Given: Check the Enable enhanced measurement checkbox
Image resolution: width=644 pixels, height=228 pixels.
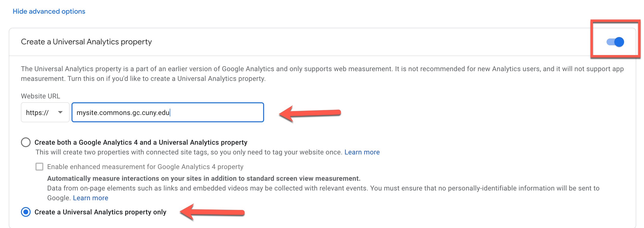Looking at the screenshot, I should click(39, 167).
